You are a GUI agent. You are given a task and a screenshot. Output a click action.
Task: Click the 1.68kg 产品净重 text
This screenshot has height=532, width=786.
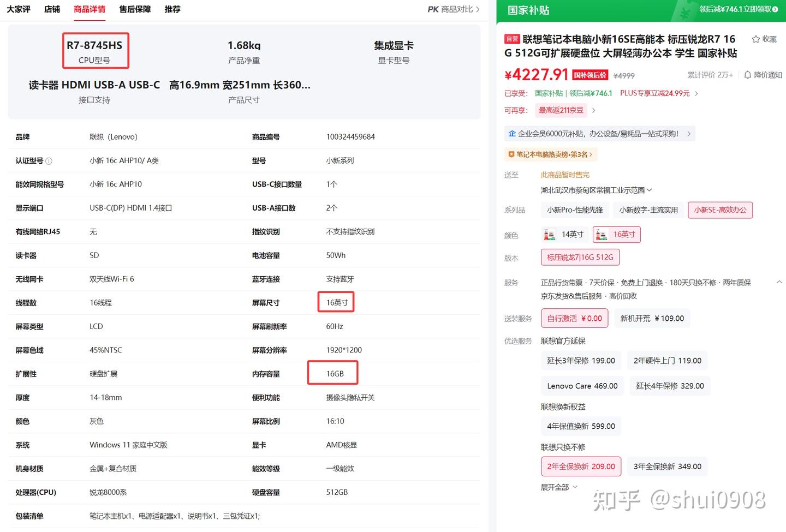point(244,52)
